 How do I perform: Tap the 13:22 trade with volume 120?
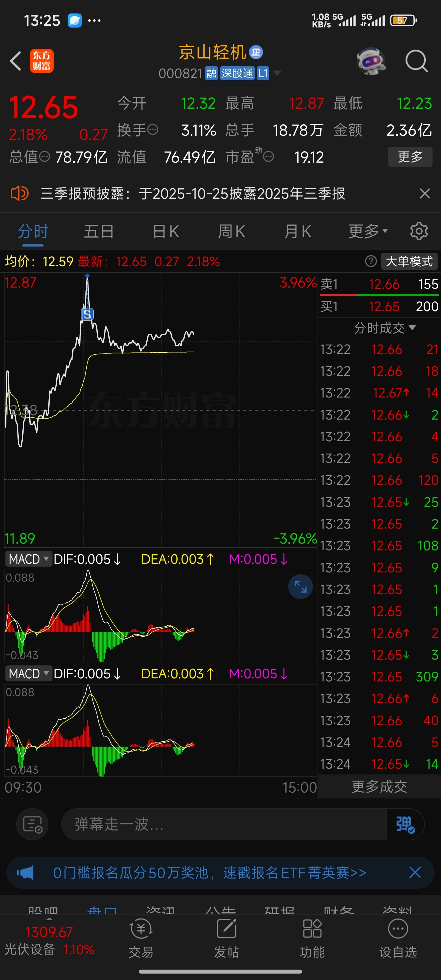pos(379,480)
